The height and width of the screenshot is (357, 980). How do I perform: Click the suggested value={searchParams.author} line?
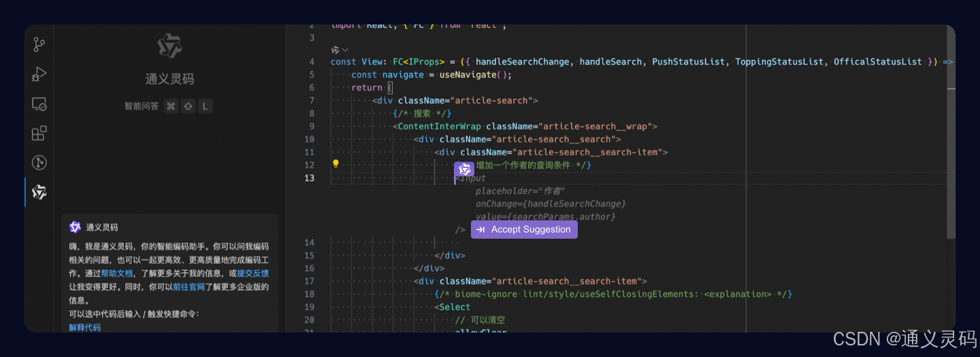point(545,217)
